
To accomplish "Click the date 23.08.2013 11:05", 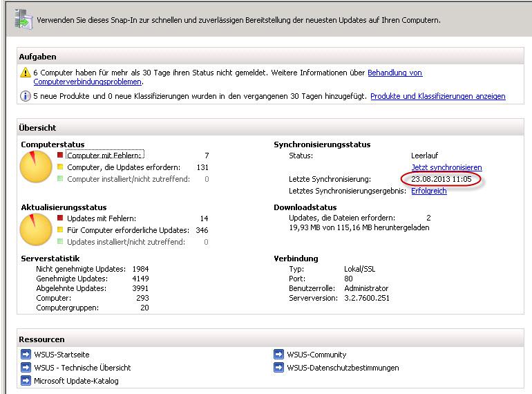I will click(x=441, y=179).
